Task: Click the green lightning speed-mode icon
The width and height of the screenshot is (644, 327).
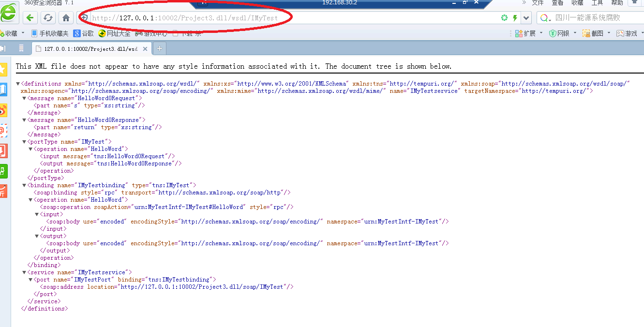Action: (515, 18)
